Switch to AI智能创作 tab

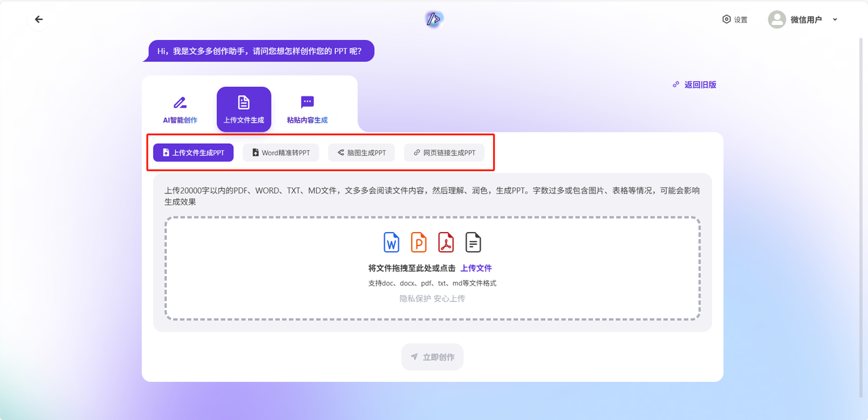(x=180, y=109)
